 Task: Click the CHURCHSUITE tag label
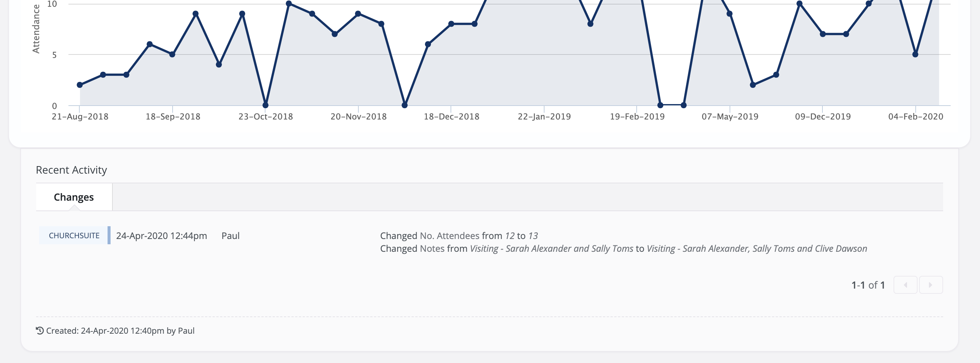coord(74,235)
